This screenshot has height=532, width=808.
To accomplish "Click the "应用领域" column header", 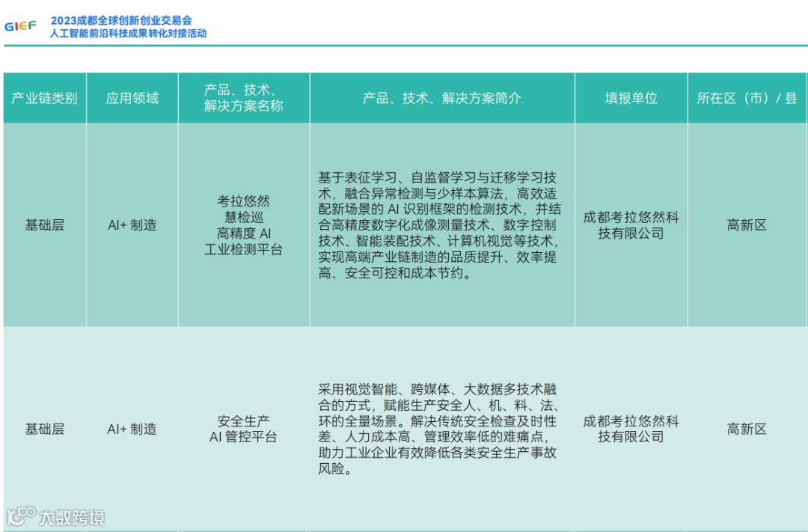I will (132, 98).
